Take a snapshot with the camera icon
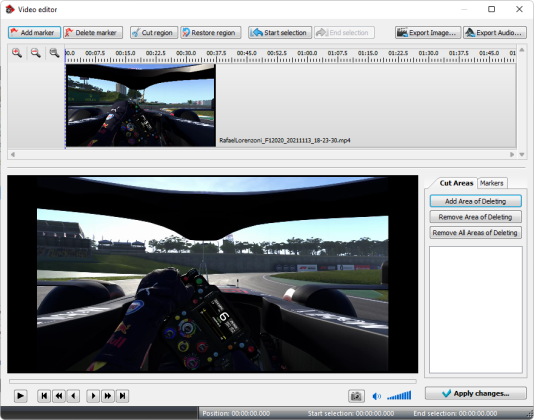 click(x=356, y=396)
